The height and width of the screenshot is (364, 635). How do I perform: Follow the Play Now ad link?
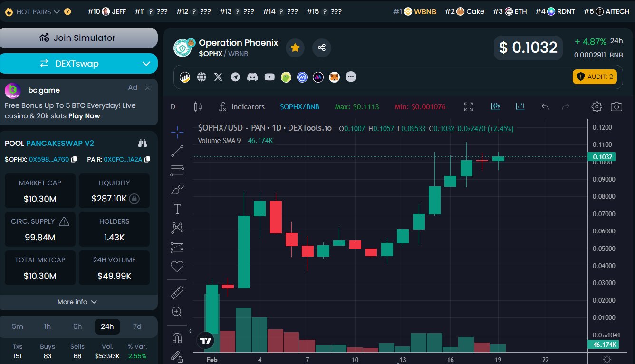coord(84,116)
